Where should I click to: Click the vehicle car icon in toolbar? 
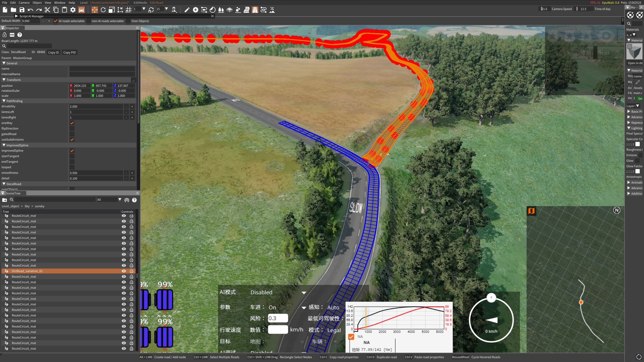[x=81, y=10]
